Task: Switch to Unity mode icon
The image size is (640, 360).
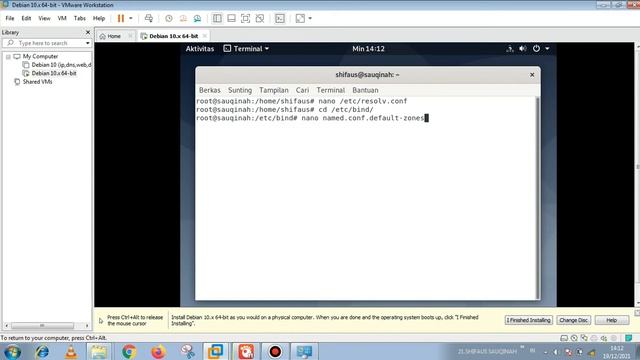Action: (x=260, y=18)
